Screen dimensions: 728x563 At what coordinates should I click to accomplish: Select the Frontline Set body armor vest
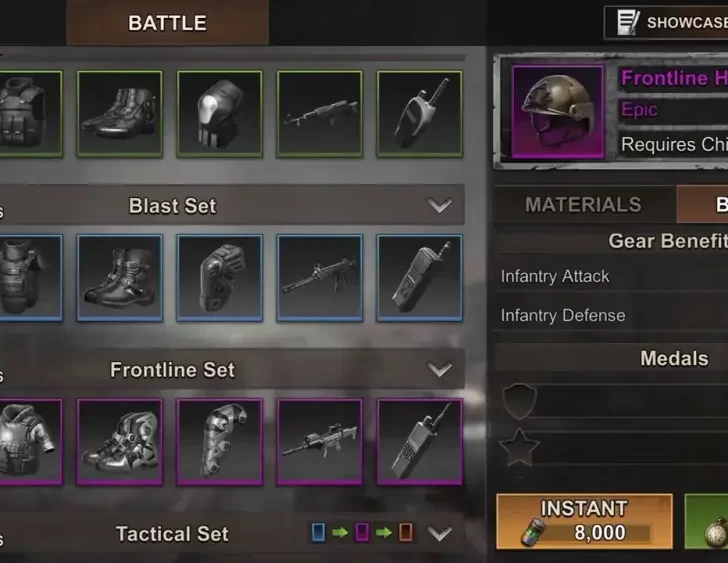click(x=29, y=441)
